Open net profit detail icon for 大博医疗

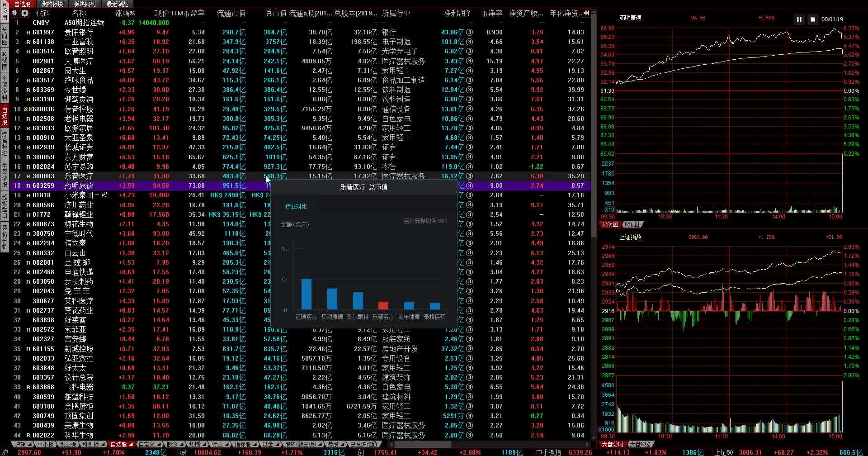click(469, 61)
